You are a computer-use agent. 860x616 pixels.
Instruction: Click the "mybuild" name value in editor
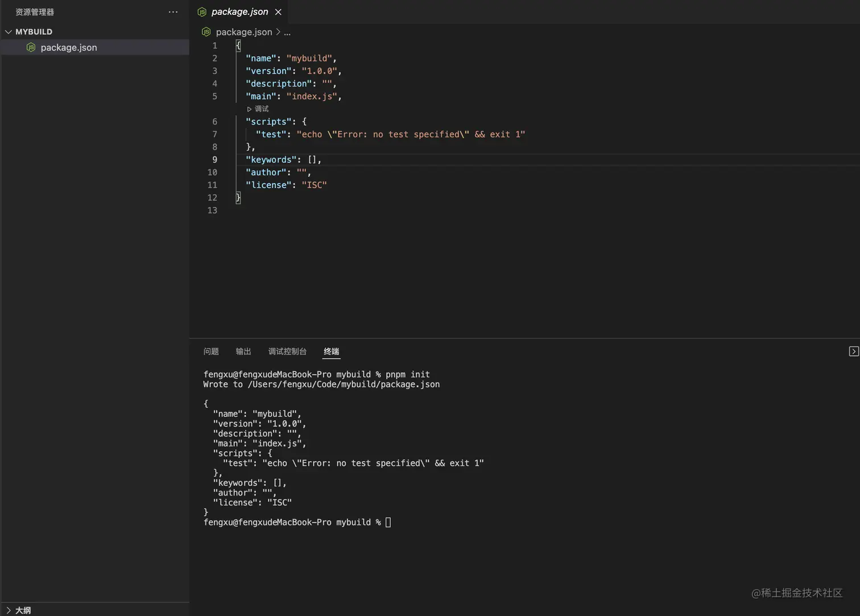click(309, 58)
